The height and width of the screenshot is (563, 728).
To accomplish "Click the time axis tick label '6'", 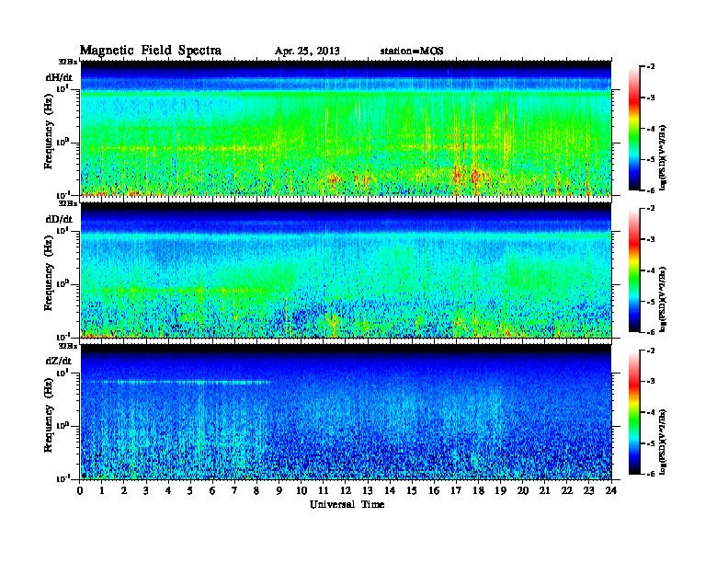I will 213,491.
